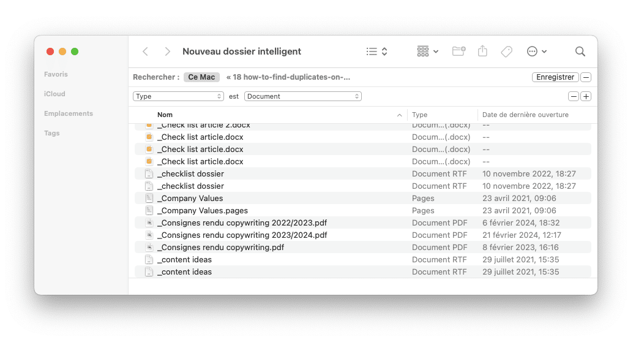This screenshot has width=644, height=342.
Task: Remove the criterion row with minus button
Action: (574, 96)
